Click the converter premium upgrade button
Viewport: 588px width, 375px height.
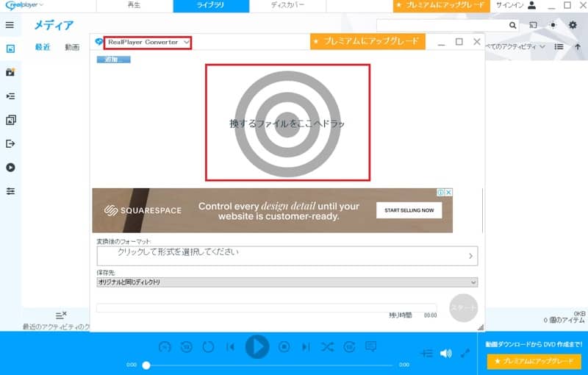pos(367,41)
